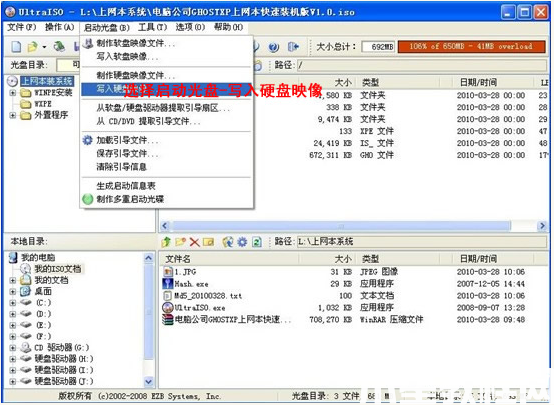Click the new folder icon in local toolbar
The image size is (554, 405).
(181, 242)
